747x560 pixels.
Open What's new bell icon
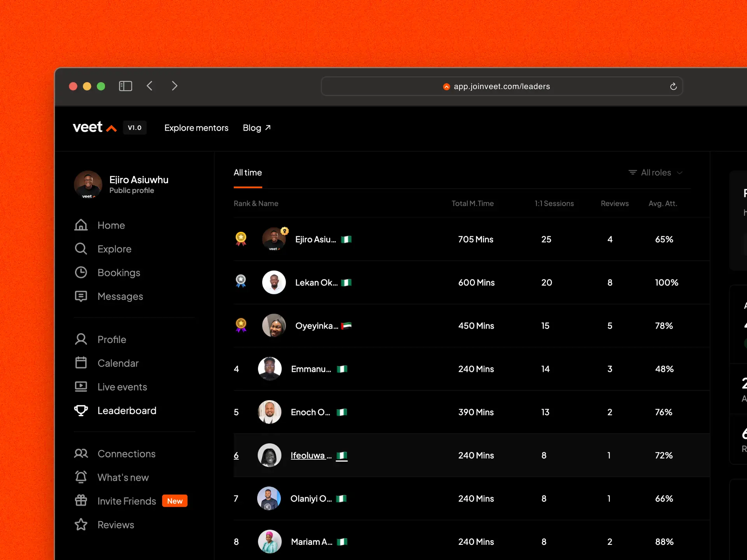tap(81, 477)
